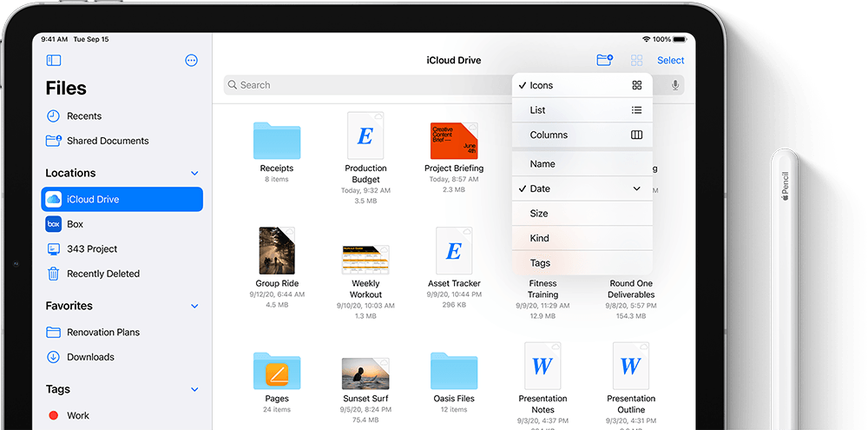868x430 pixels.
Task: Filter by the red Work tag
Action: click(x=77, y=416)
